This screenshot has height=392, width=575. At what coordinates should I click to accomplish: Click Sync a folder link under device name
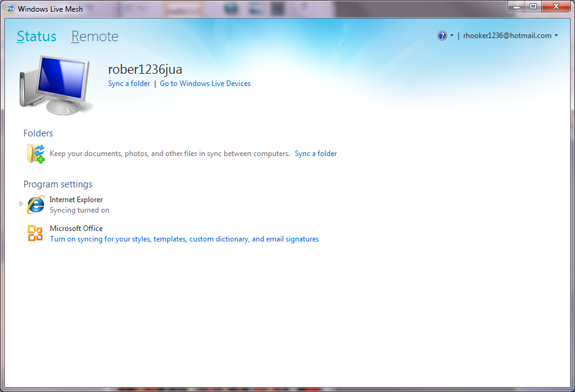coord(129,84)
